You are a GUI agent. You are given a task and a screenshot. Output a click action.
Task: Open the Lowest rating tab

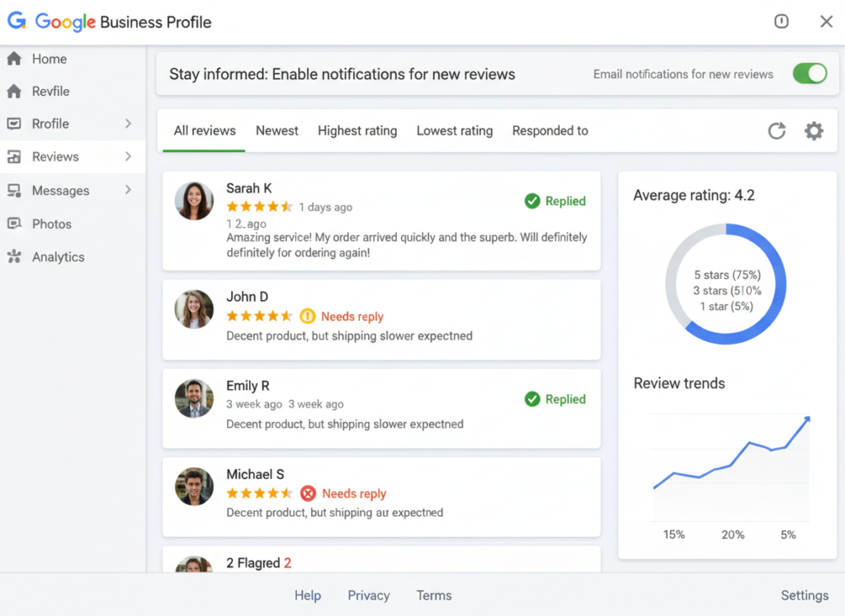(x=455, y=130)
